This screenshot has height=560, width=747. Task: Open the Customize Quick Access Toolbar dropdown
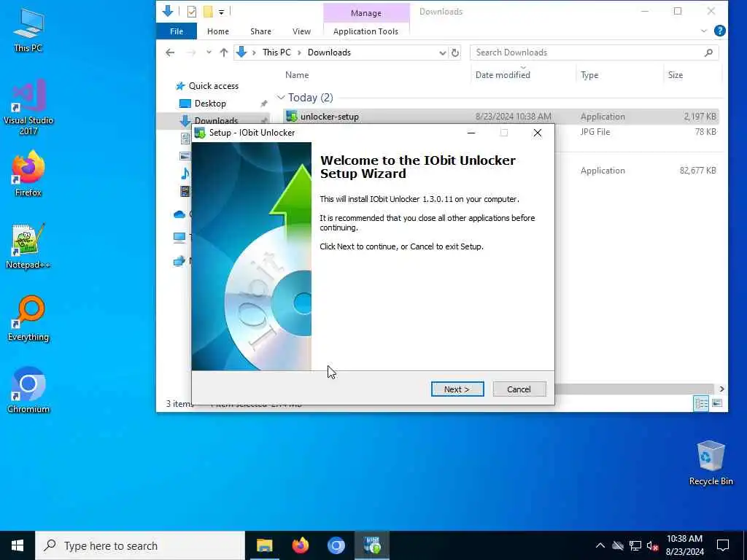pyautogui.click(x=221, y=12)
